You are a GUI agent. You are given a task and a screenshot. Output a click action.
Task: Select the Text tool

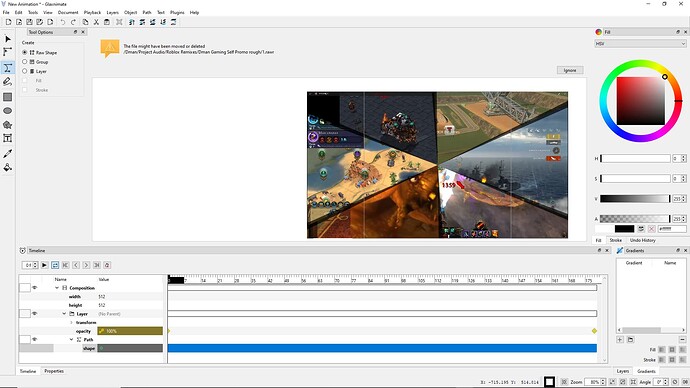[7, 138]
